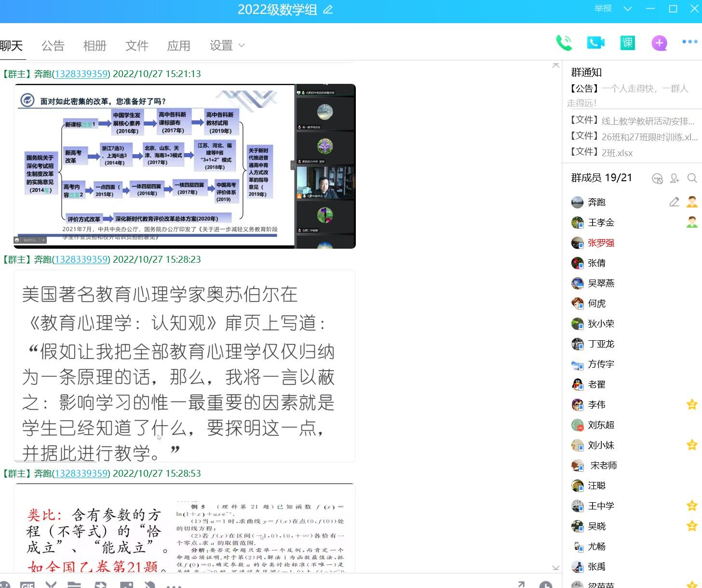Switch to the 公告 tab
Screen dimensions: 702x588
pyautogui.click(x=53, y=46)
